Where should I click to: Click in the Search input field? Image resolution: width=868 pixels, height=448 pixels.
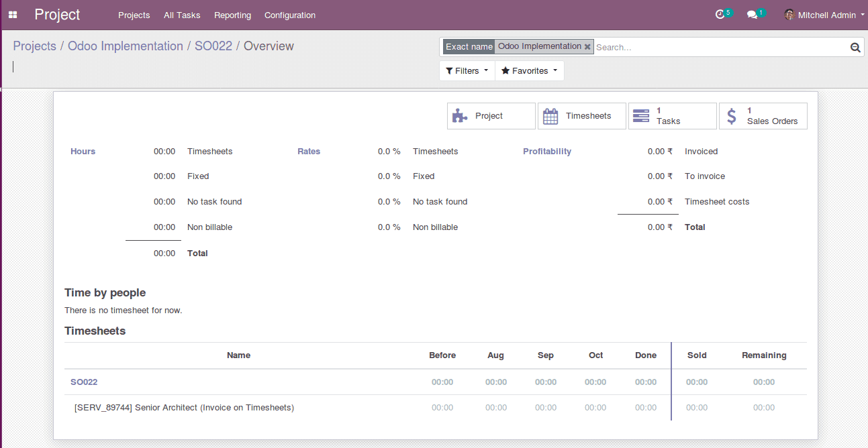pyautogui.click(x=722, y=48)
